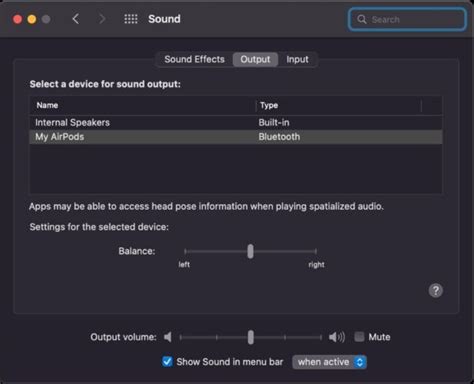Go back with the left chevron

pos(76,19)
